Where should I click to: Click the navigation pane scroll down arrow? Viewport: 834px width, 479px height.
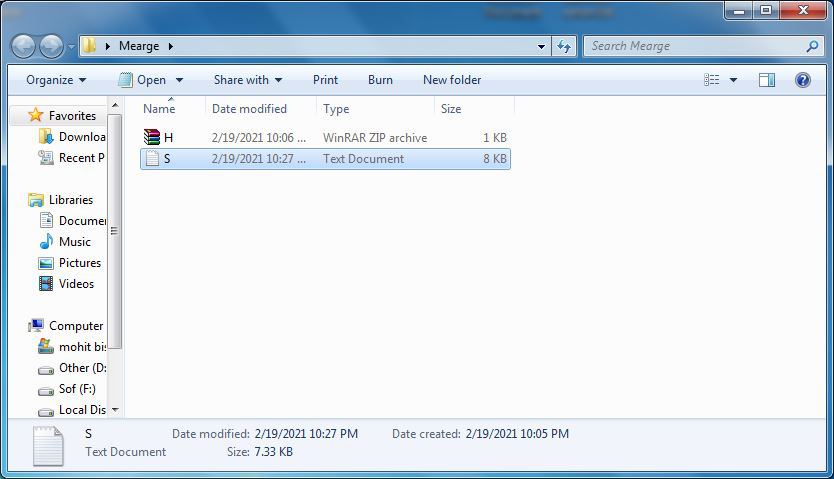115,410
